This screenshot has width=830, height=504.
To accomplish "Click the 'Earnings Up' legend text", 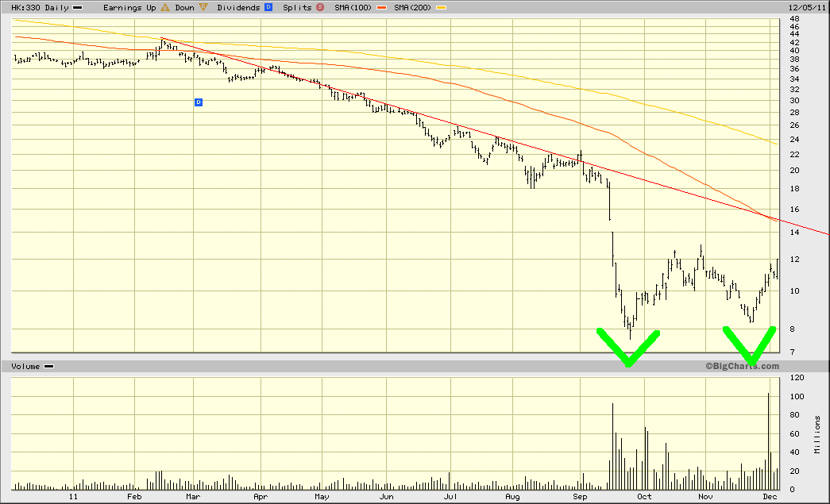I will 129,7.
